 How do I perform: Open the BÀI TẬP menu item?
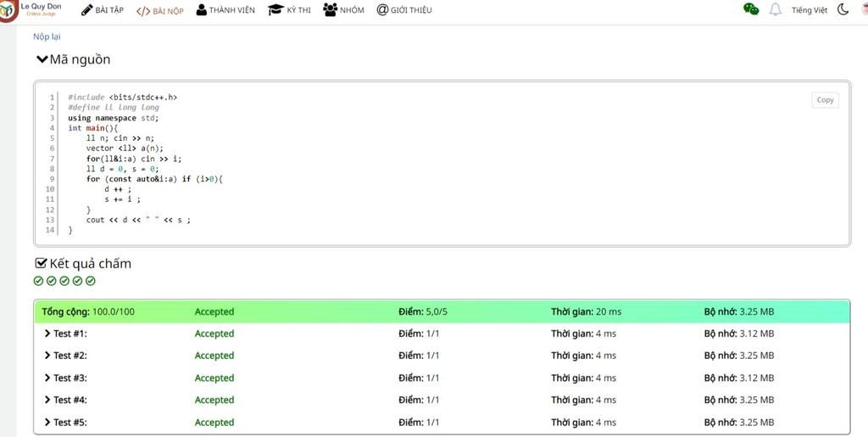pyautogui.click(x=103, y=10)
